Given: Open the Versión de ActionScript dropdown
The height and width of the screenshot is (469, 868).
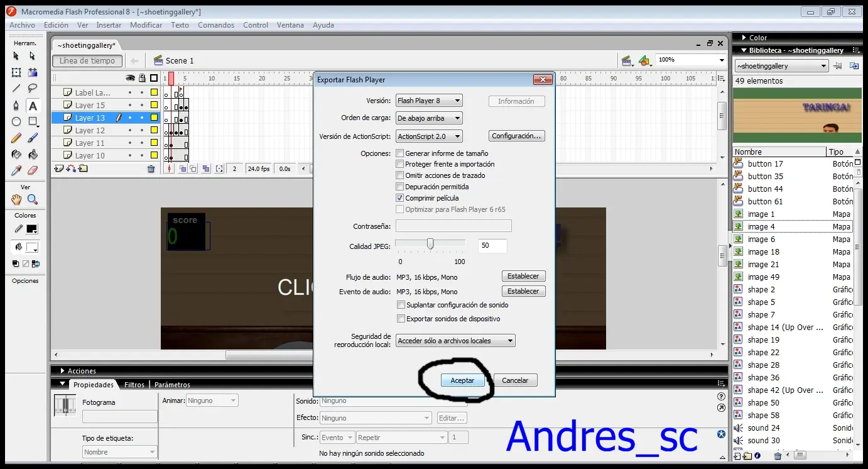Looking at the screenshot, I should [x=429, y=136].
